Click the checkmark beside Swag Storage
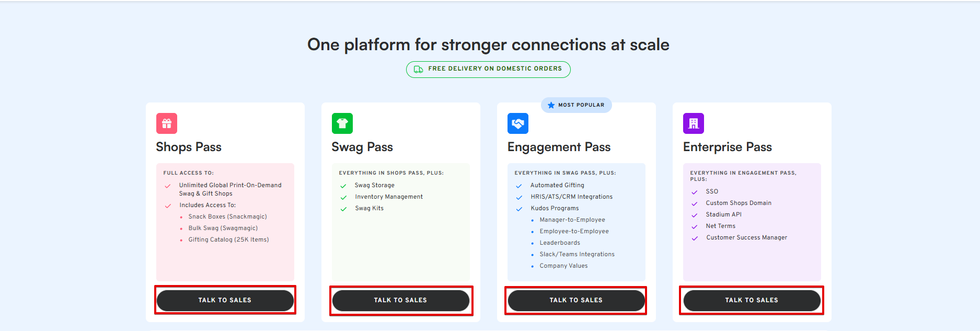 coord(343,186)
